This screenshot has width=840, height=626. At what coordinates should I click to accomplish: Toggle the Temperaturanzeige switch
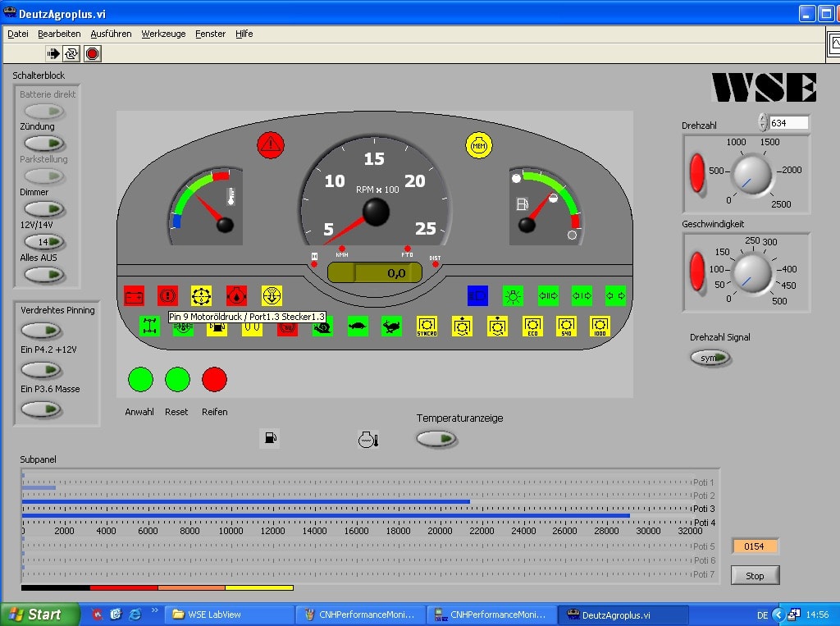[436, 439]
